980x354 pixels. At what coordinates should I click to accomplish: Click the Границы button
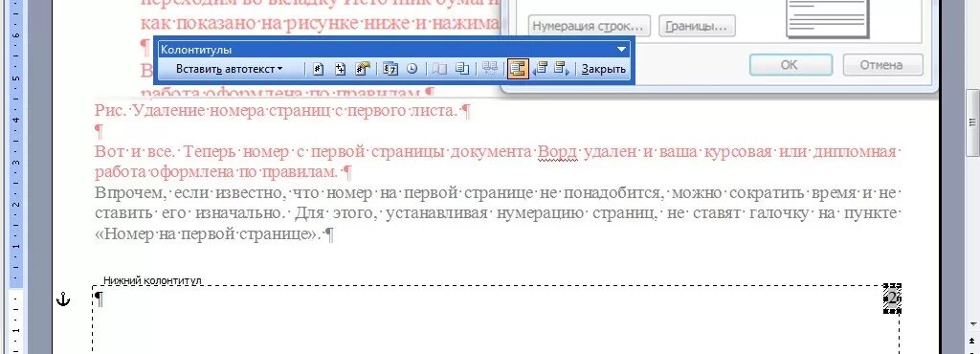click(x=697, y=27)
